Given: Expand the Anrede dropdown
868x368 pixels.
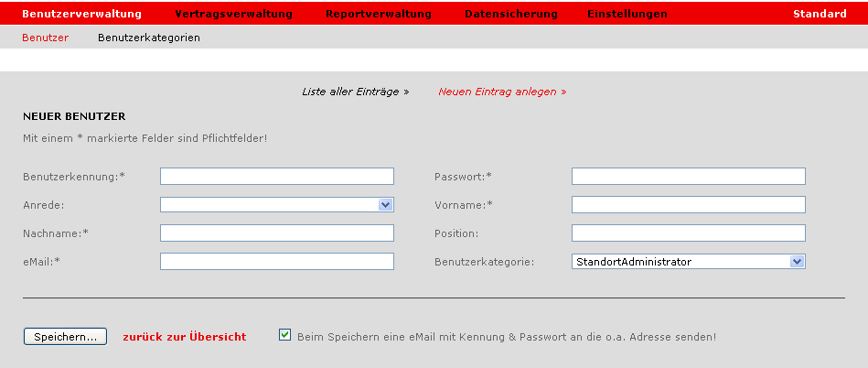Looking at the screenshot, I should point(277,205).
